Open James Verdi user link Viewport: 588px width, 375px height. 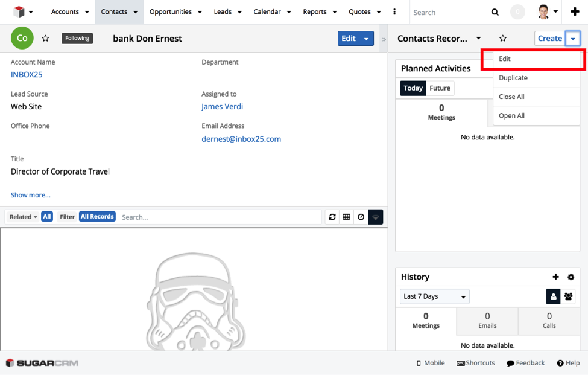coord(223,107)
